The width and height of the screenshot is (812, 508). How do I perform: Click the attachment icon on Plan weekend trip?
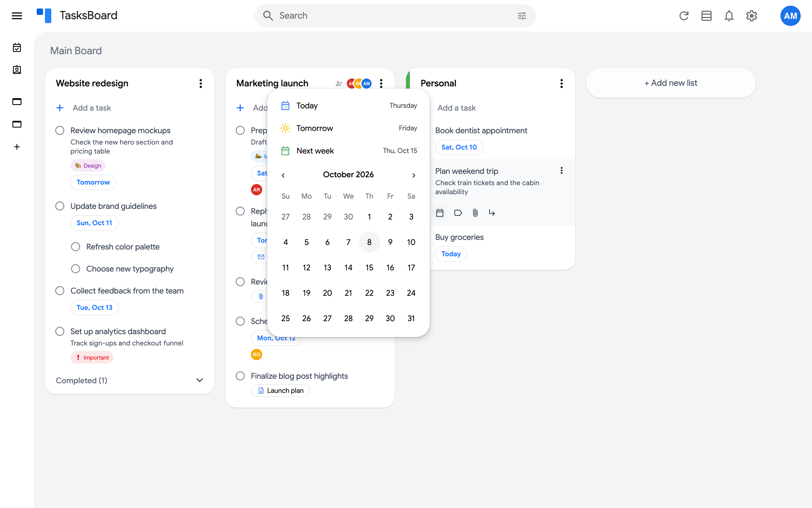point(475,213)
